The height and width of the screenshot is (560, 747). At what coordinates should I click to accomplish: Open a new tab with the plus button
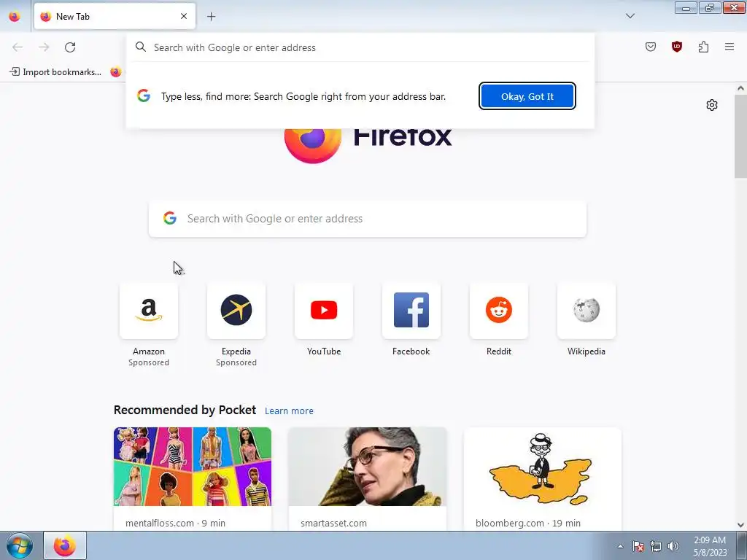tap(211, 17)
